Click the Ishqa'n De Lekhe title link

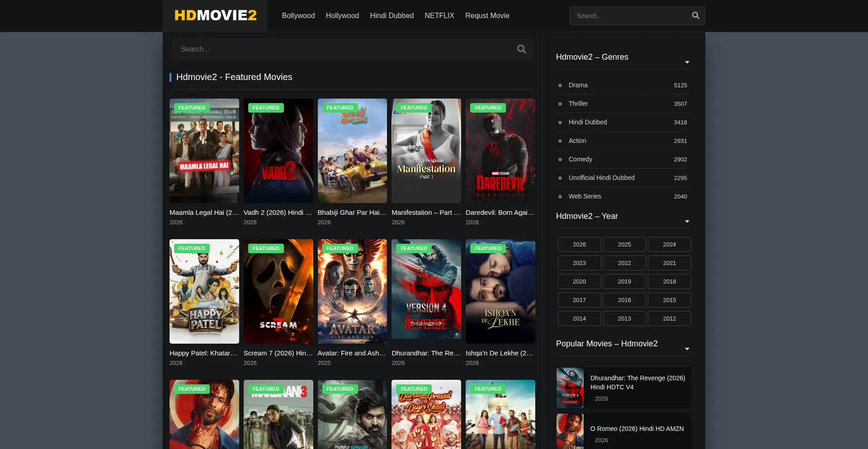[x=500, y=353]
